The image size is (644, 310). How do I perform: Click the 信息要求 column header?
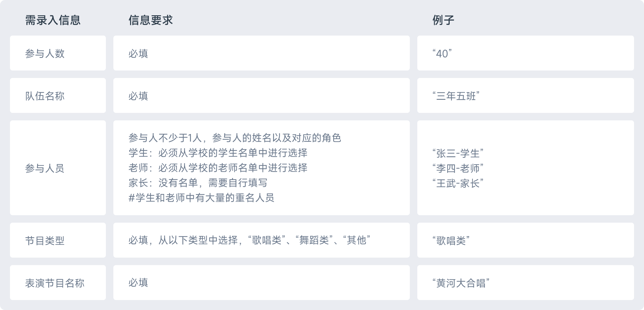click(x=150, y=20)
